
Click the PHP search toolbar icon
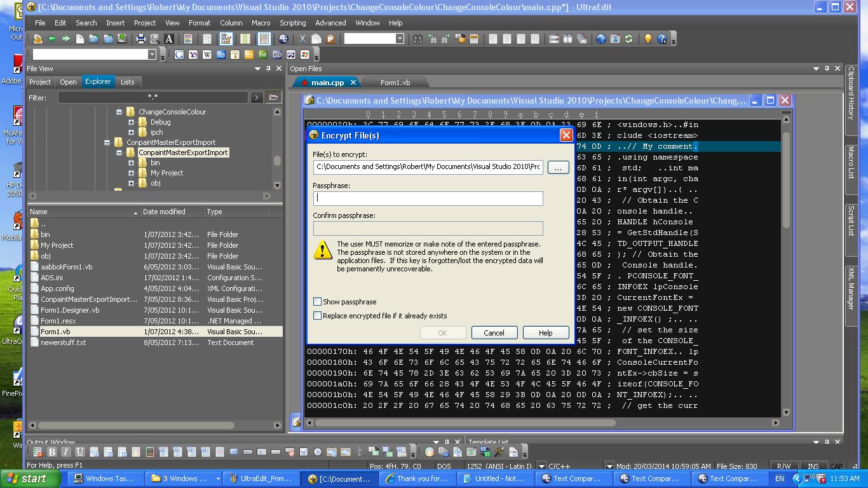[x=277, y=55]
